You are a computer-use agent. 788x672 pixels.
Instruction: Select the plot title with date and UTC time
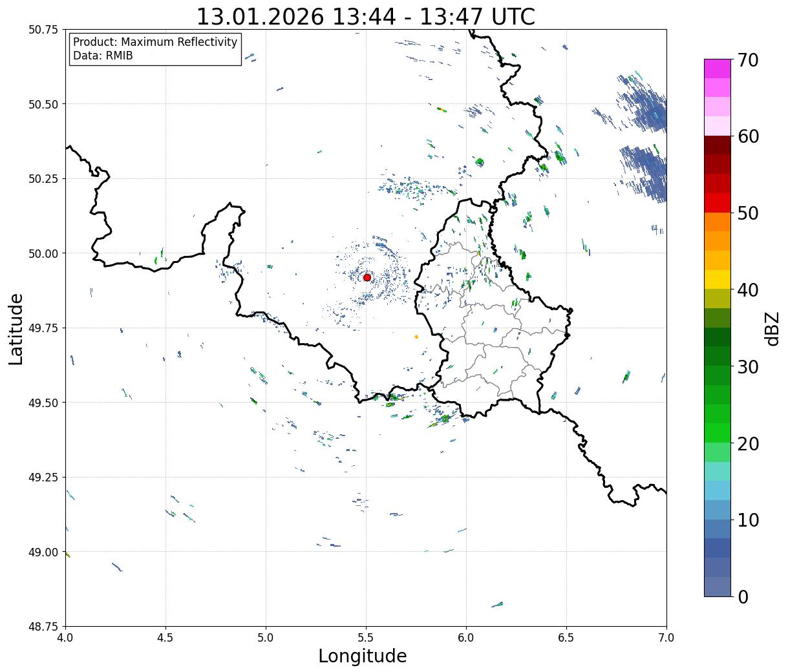tap(366, 17)
